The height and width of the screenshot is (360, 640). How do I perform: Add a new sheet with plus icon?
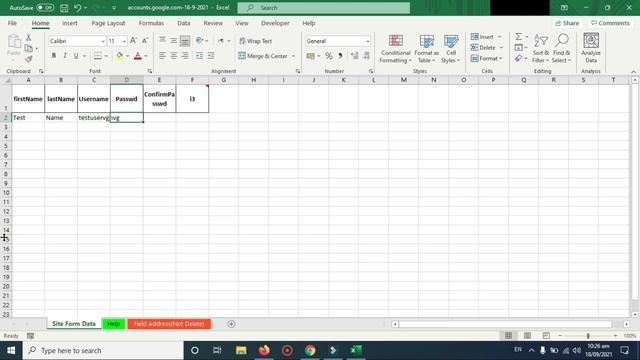[x=231, y=324]
